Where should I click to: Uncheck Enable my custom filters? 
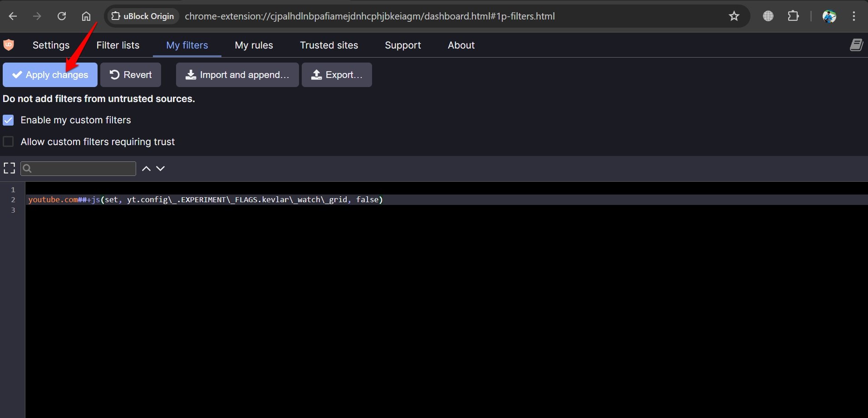coord(8,120)
